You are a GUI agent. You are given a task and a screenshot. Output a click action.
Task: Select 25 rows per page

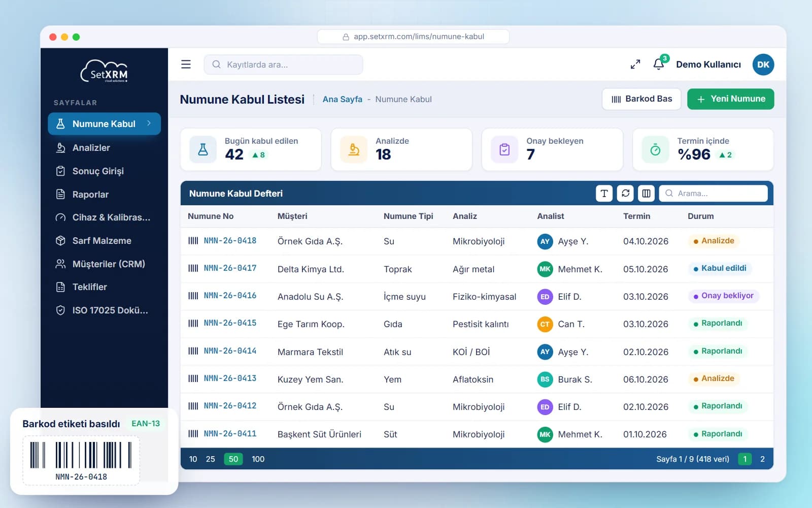210,459
